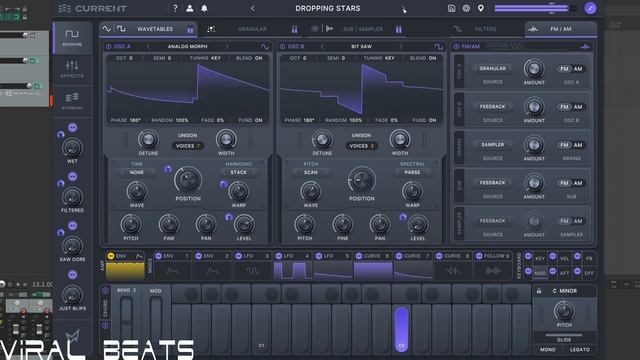Viewport: 640px width, 360px height.
Task: Click the KEY keyboard mod source
Action: [540, 259]
